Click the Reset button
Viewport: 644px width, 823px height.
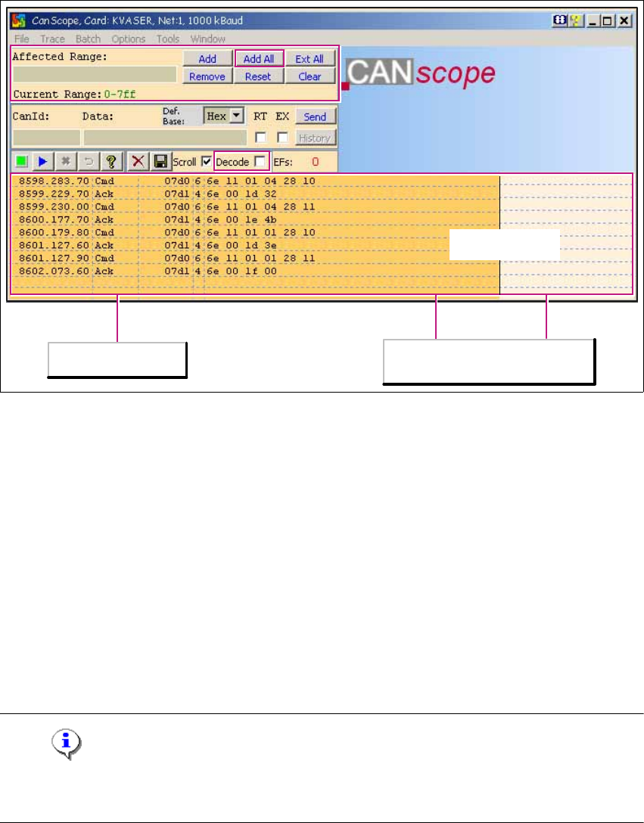click(x=259, y=76)
